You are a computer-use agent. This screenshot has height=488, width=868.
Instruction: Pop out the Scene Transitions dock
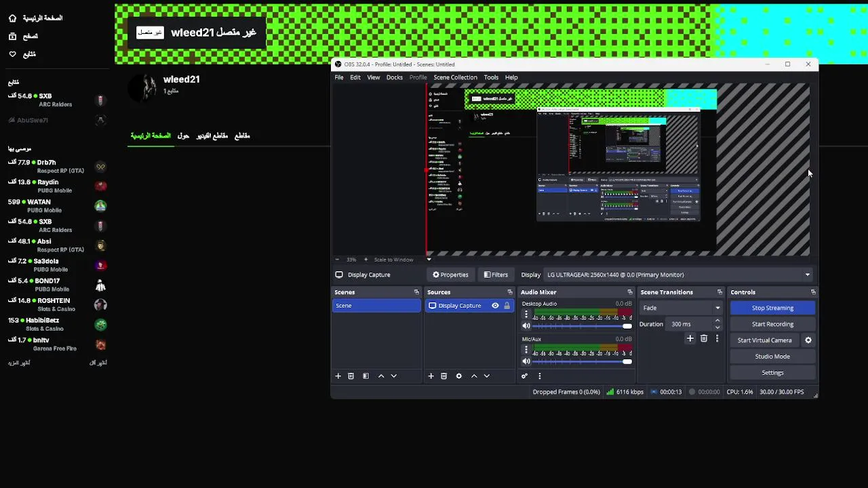[x=719, y=292]
